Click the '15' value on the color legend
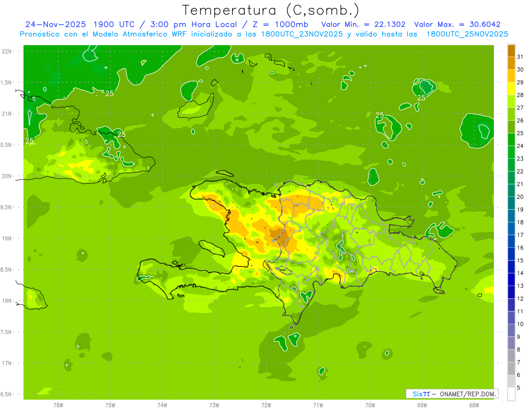 click(x=520, y=260)
